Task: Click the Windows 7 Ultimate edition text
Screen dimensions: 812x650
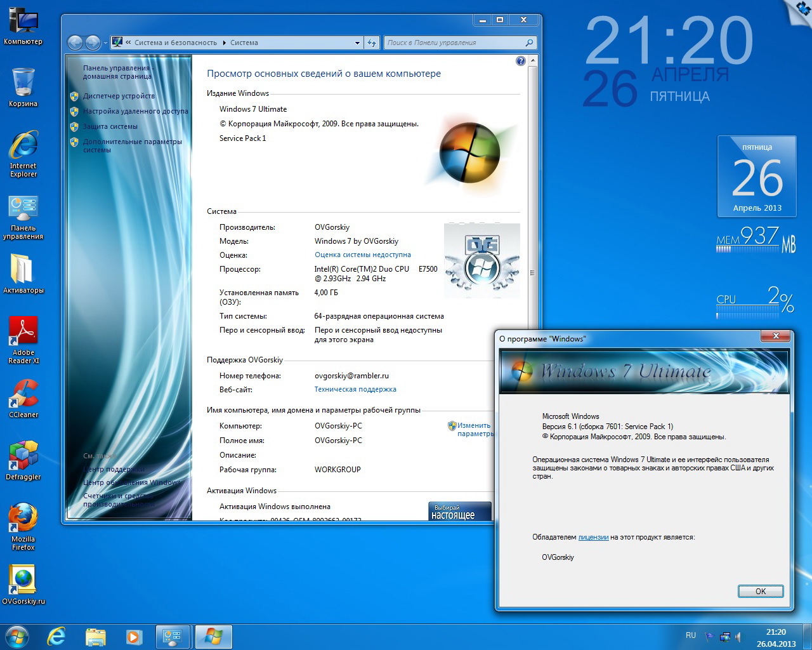Action: [x=253, y=109]
